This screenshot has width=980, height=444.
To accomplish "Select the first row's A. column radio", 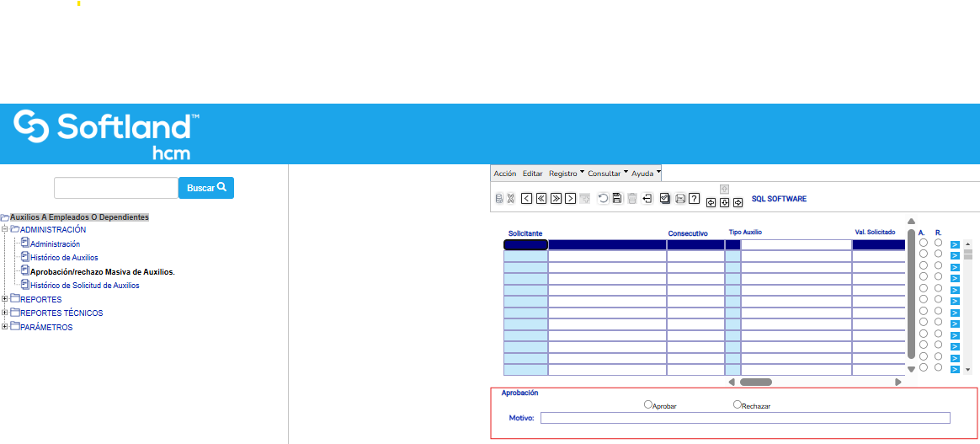I will click(923, 243).
